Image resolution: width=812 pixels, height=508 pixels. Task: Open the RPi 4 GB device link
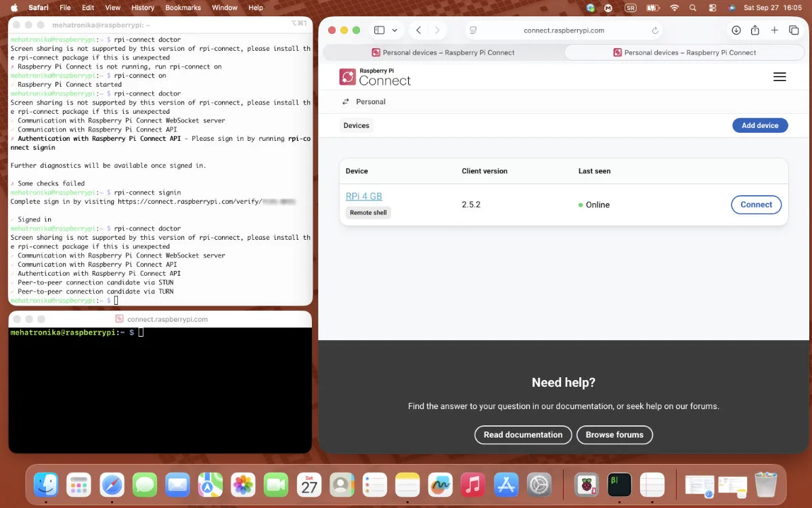tap(364, 196)
